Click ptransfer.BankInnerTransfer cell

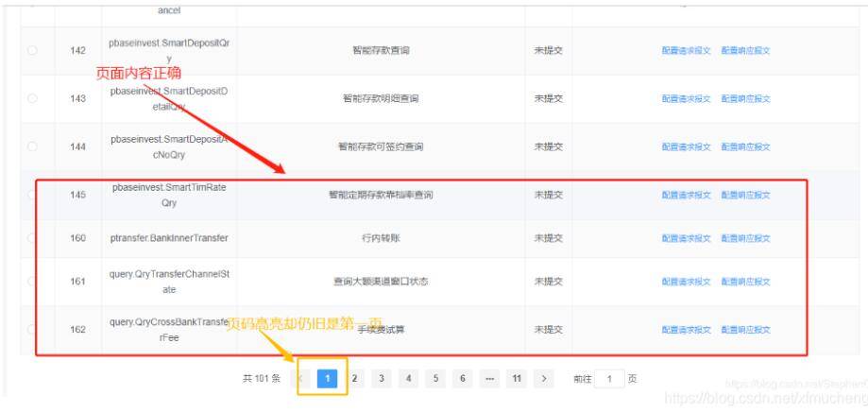[x=169, y=238]
